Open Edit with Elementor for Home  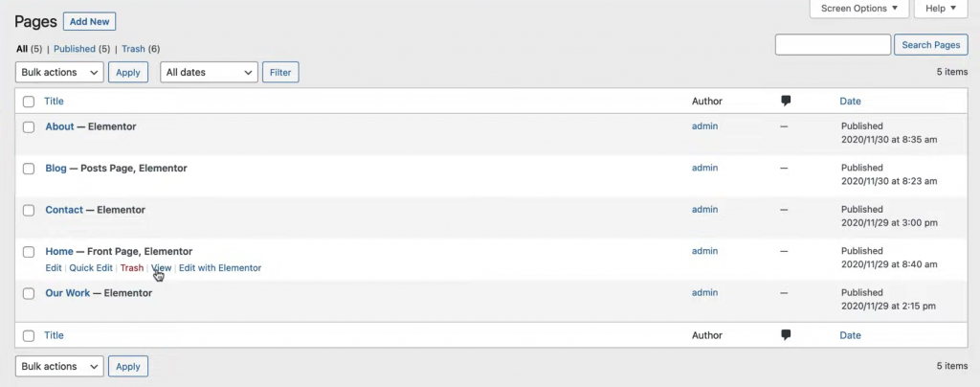click(220, 268)
